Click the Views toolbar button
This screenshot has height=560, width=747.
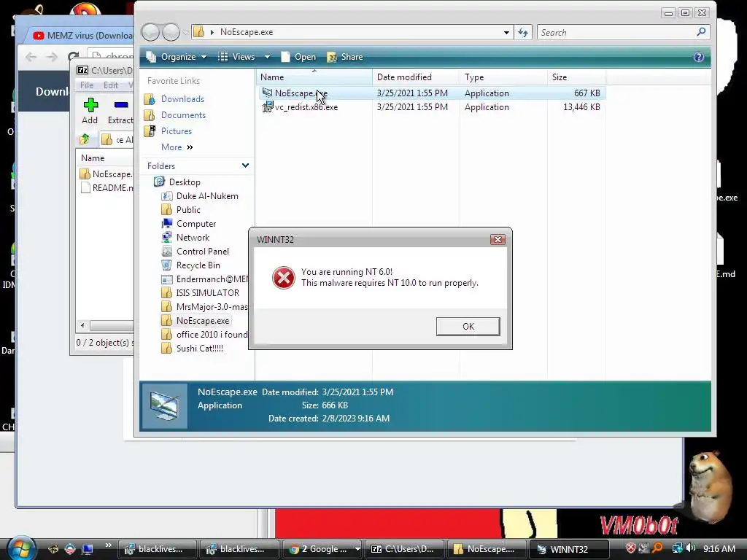click(x=237, y=57)
